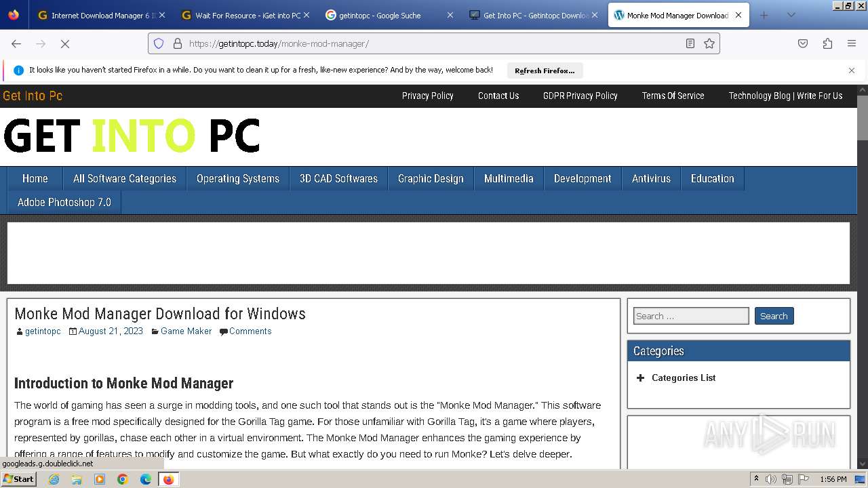The height and width of the screenshot is (488, 868).
Task: Open Windows Explorer folder taskbar icon
Action: coord(77,479)
